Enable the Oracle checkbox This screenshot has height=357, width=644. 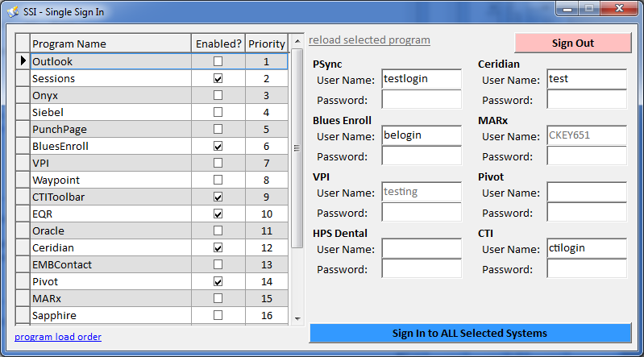(218, 230)
